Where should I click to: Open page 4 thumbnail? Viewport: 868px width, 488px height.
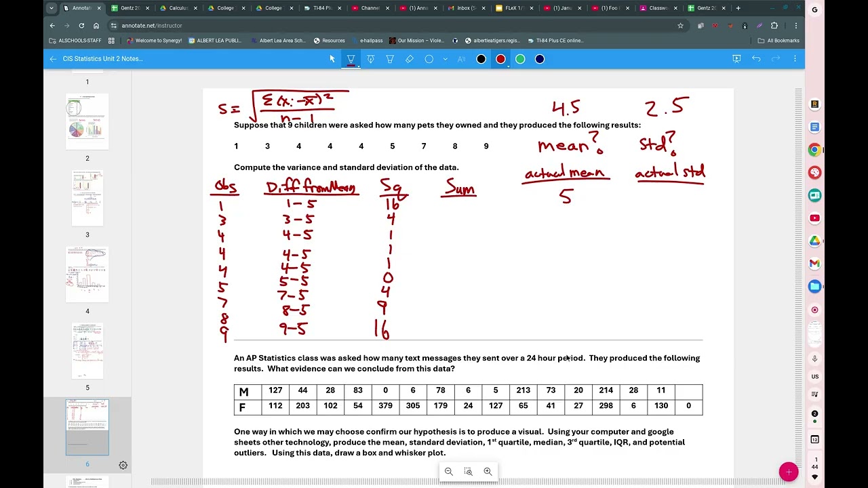pos(87,274)
